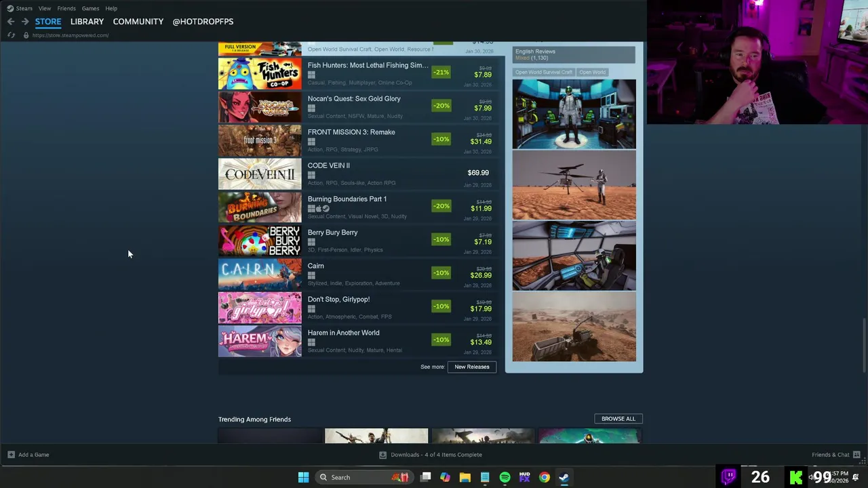The image size is (868, 488).
Task: Click the Add a Game link
Action: tap(34, 455)
